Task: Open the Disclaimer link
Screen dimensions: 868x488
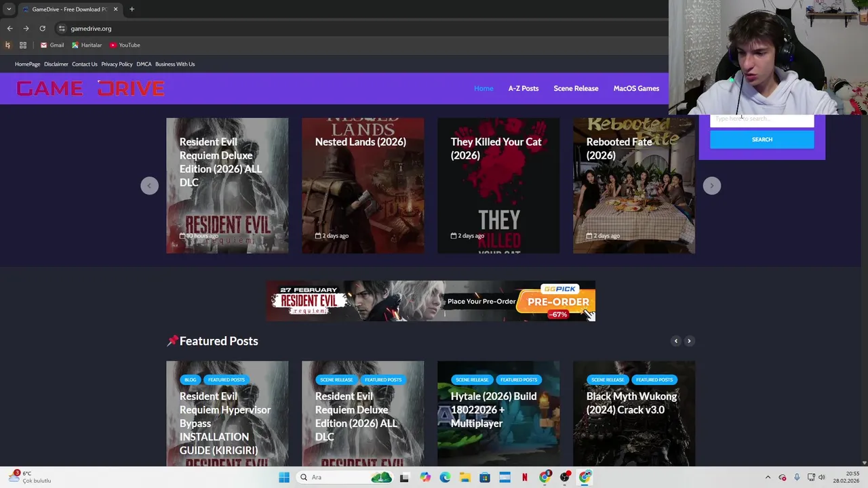Action: [x=56, y=64]
